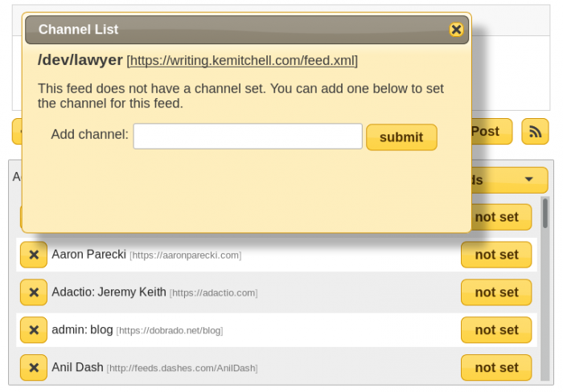
Task: Set channel for the admin: blog feed
Action: [x=496, y=330]
